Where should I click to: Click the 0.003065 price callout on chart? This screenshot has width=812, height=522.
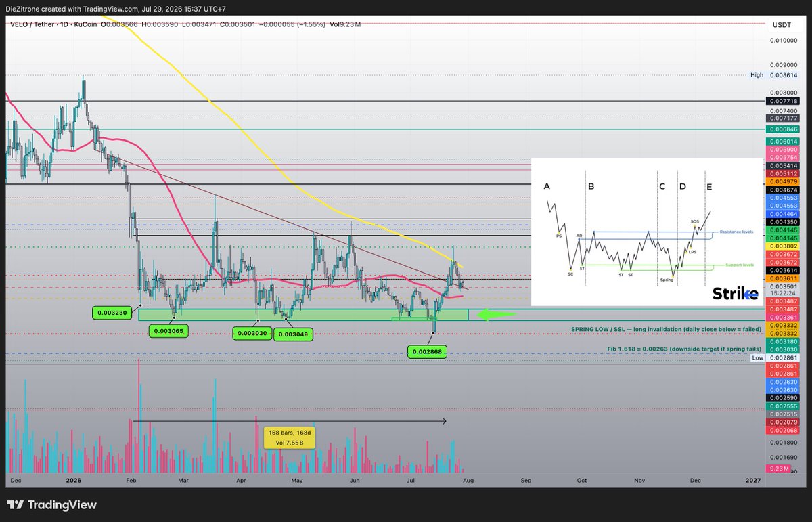point(169,331)
